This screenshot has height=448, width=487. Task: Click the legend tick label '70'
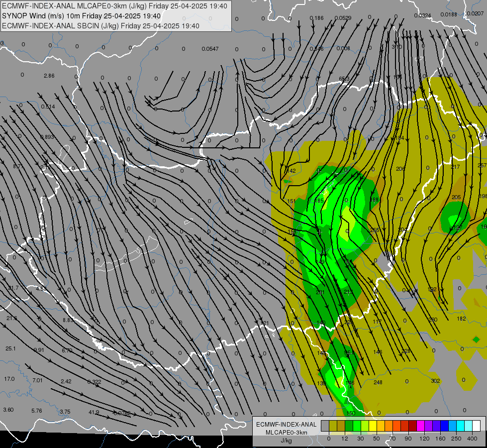pos(392,439)
